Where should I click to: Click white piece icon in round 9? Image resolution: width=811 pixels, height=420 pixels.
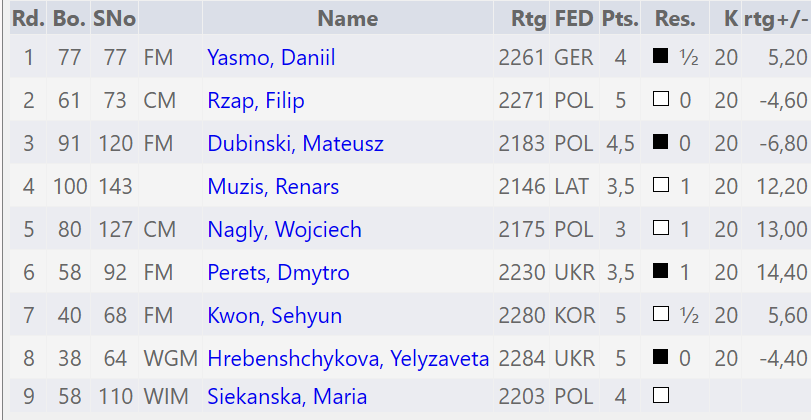coord(660,395)
